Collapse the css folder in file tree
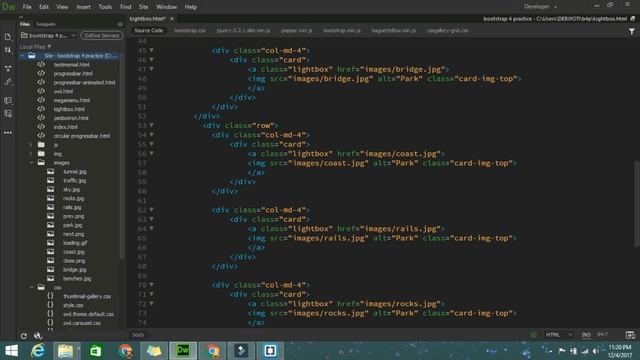640x360 pixels. (x=31, y=287)
